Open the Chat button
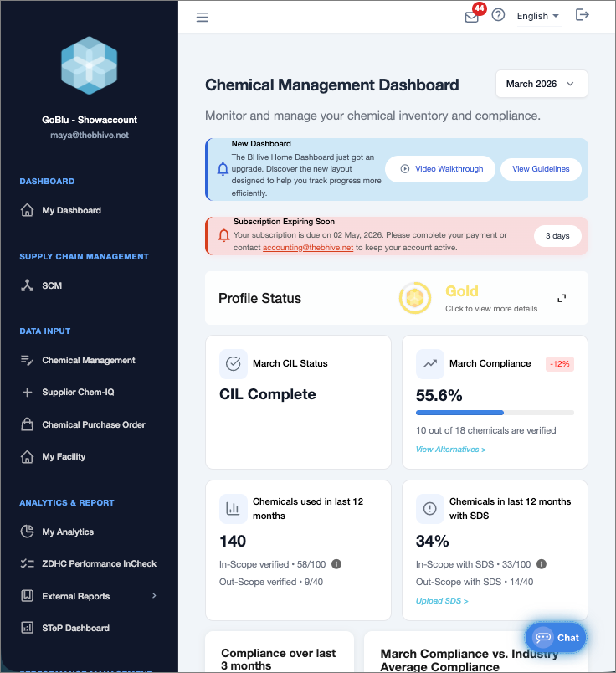 [556, 638]
